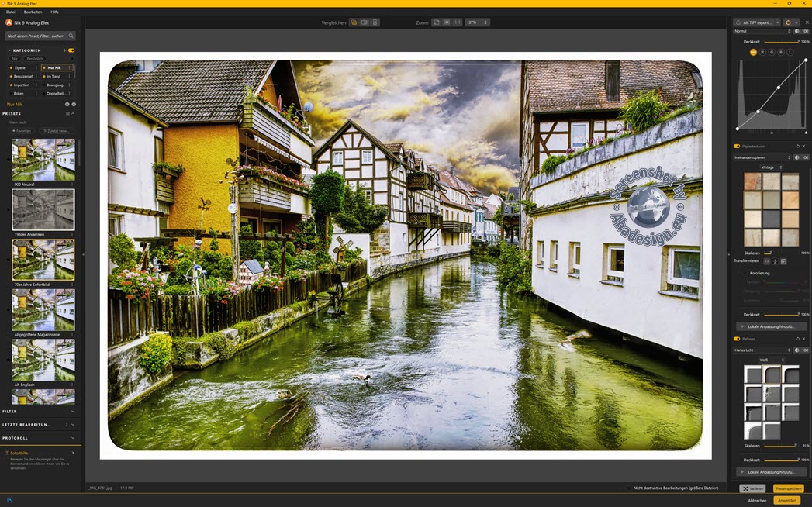
Task: Click the horizontal flip icon beside Transformieren
Action: (767, 260)
